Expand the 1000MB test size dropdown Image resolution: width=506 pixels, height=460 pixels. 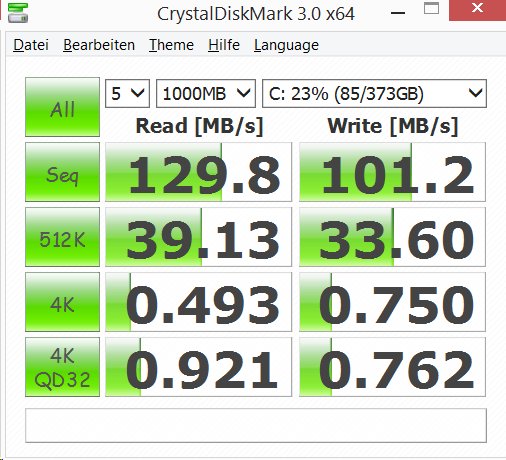coord(206,94)
